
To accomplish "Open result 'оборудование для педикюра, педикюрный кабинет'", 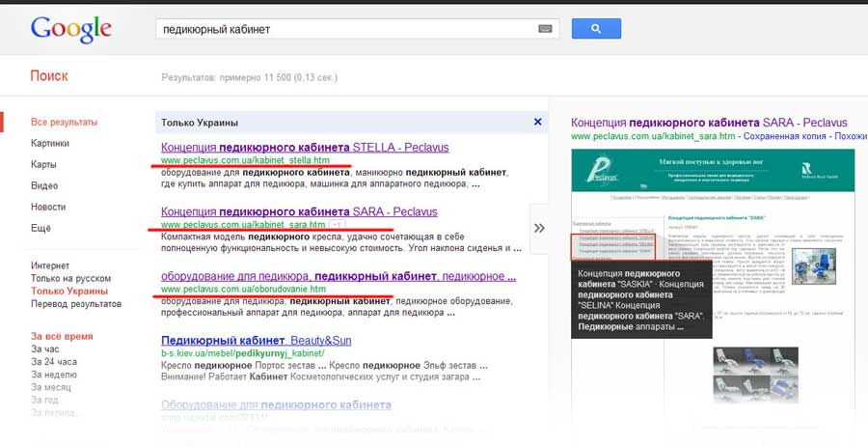I will (x=339, y=276).
